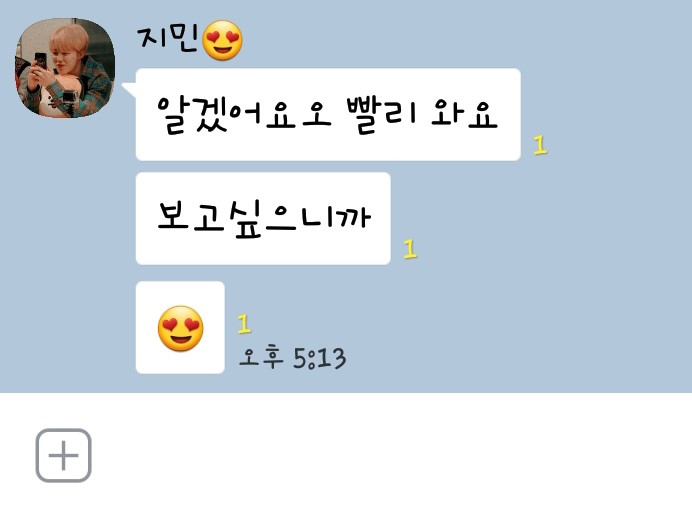This screenshot has width=692, height=519.
Task: Click the heart-eyes emoji beside the name 지민
Action: point(222,40)
